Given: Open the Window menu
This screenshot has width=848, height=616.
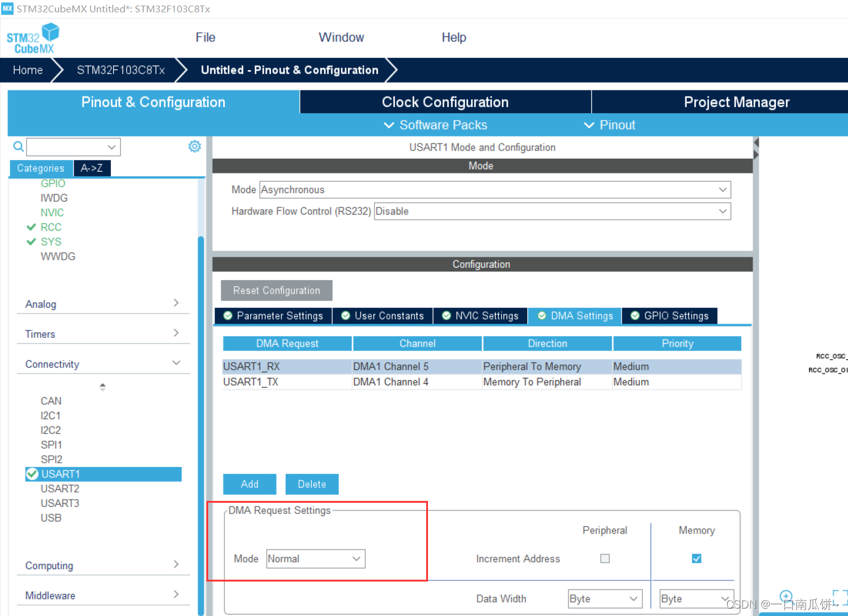Looking at the screenshot, I should 341,38.
